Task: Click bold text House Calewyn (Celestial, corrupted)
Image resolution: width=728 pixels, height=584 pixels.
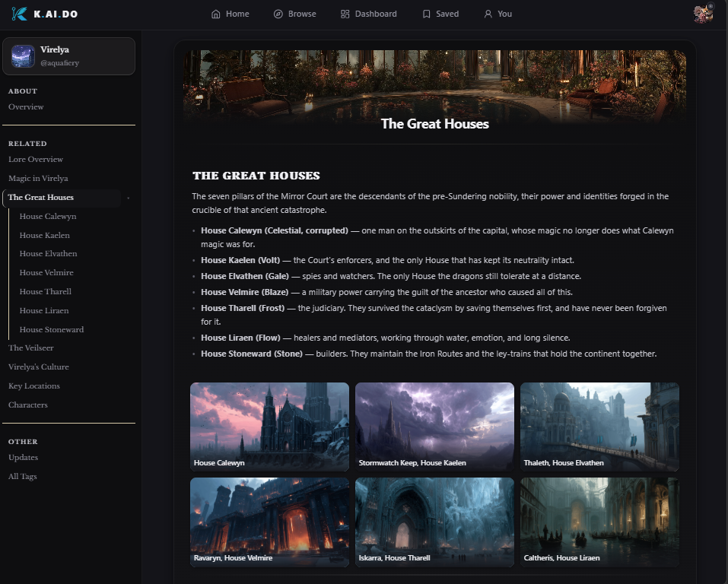Action: pos(275,230)
